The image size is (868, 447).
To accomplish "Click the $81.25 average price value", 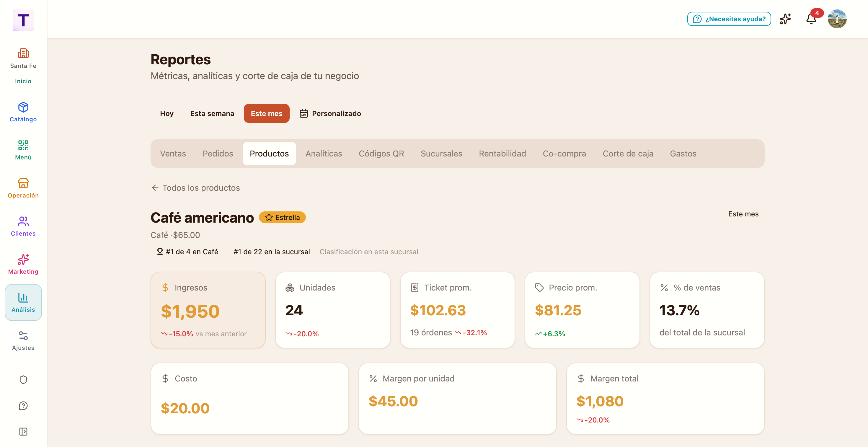I will (x=558, y=310).
